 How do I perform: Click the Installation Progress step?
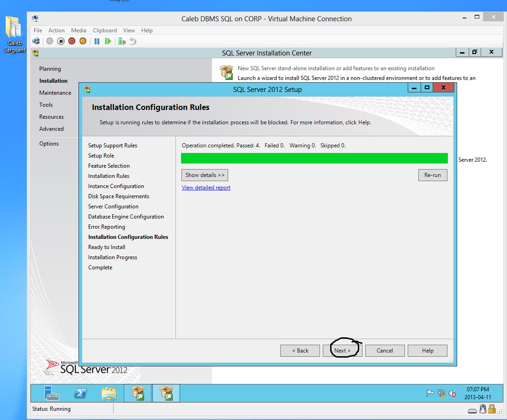pos(113,257)
